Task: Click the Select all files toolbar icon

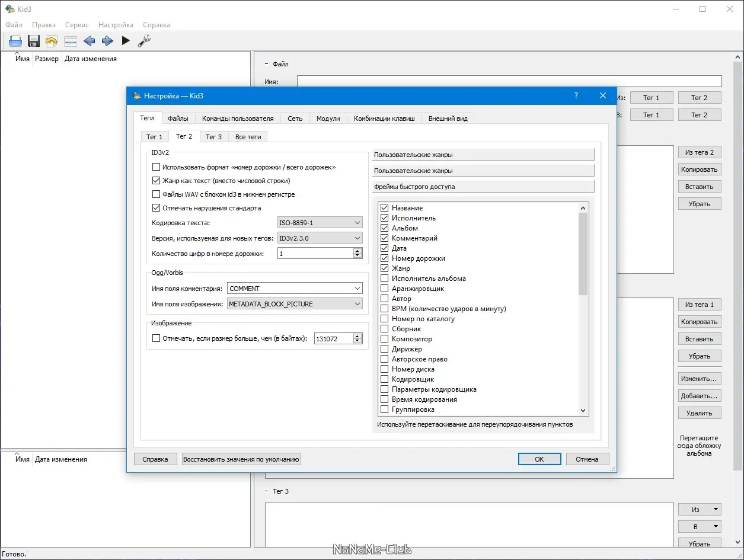Action: pos(71,41)
